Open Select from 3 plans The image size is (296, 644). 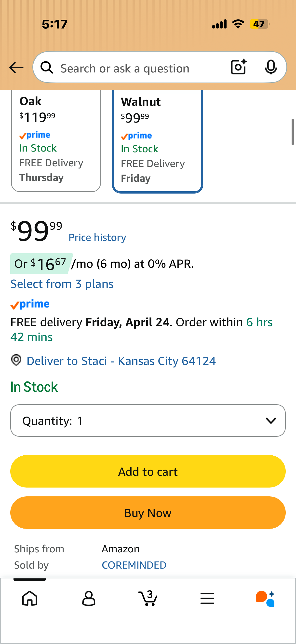pyautogui.click(x=62, y=284)
